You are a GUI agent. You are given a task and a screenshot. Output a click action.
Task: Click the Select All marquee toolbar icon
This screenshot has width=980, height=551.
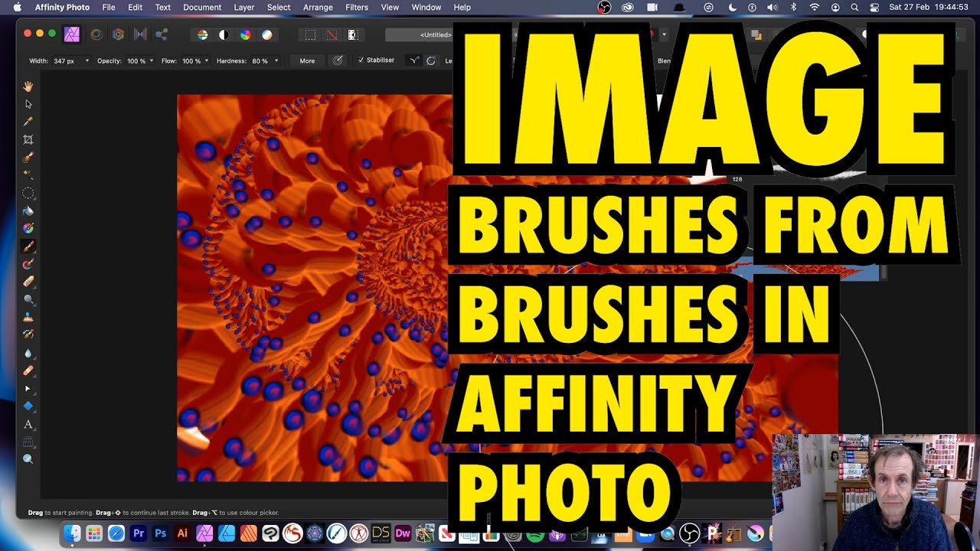pyautogui.click(x=310, y=34)
